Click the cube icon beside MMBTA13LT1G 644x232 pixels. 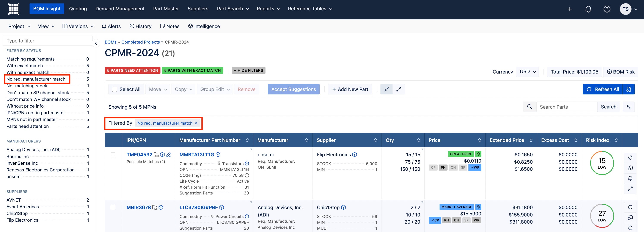tap(218, 155)
